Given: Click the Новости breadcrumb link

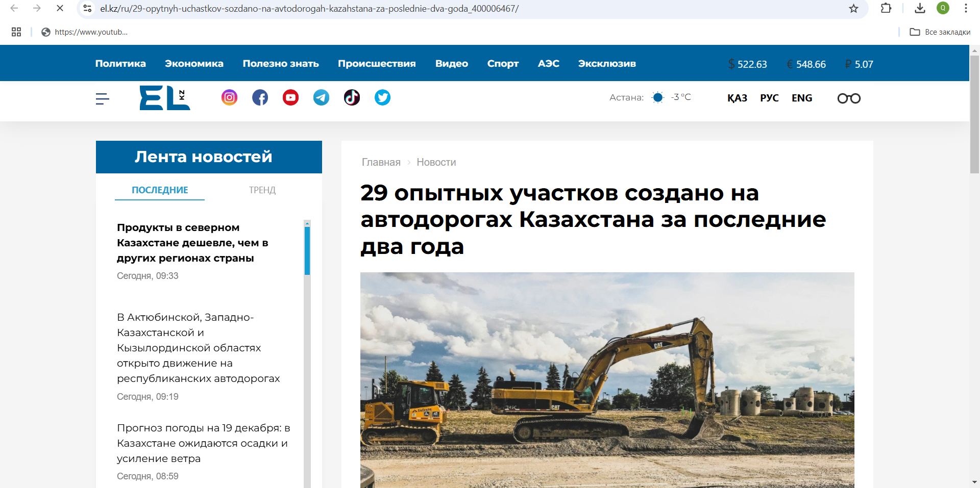Looking at the screenshot, I should click(436, 162).
